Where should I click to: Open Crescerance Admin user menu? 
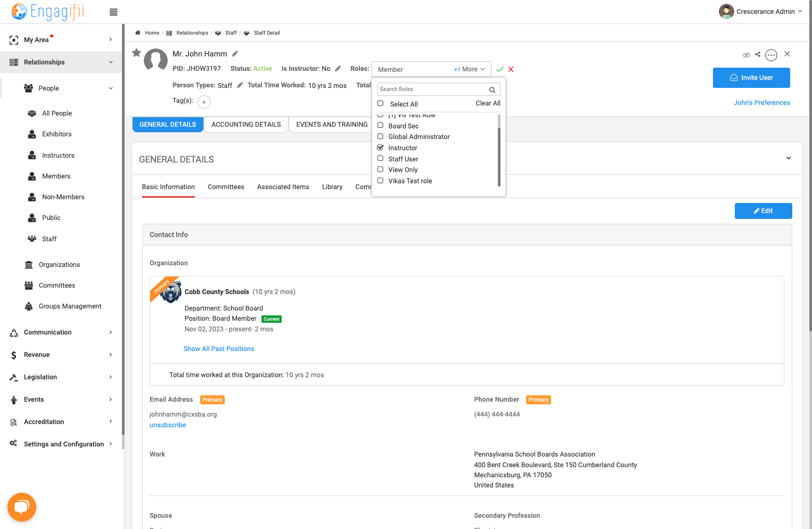(760, 11)
